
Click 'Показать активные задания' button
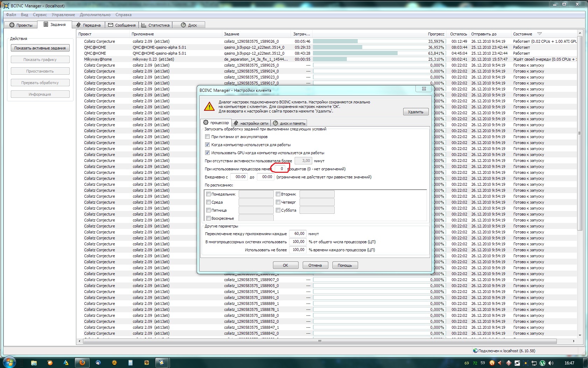click(x=40, y=48)
